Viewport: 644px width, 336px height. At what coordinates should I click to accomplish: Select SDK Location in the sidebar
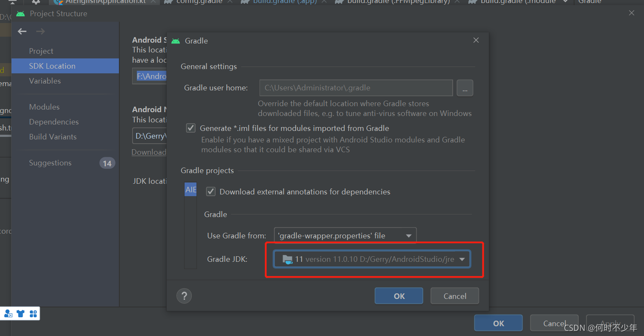[65, 66]
